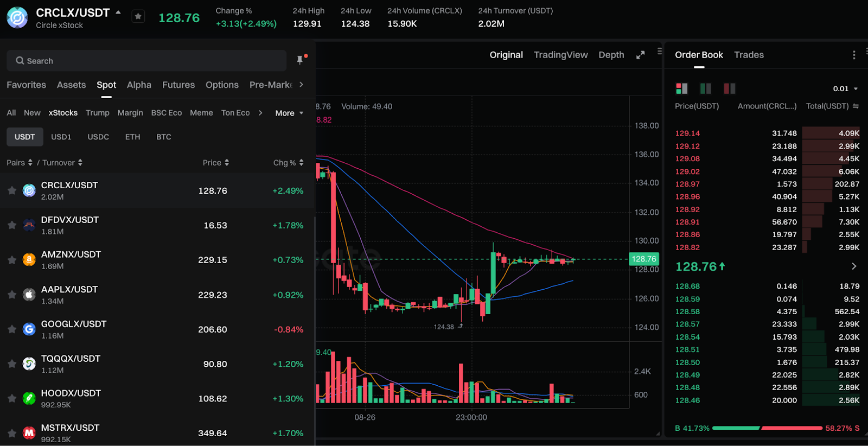Switch to the Futures tab
This screenshot has height=446, width=868.
point(178,85)
